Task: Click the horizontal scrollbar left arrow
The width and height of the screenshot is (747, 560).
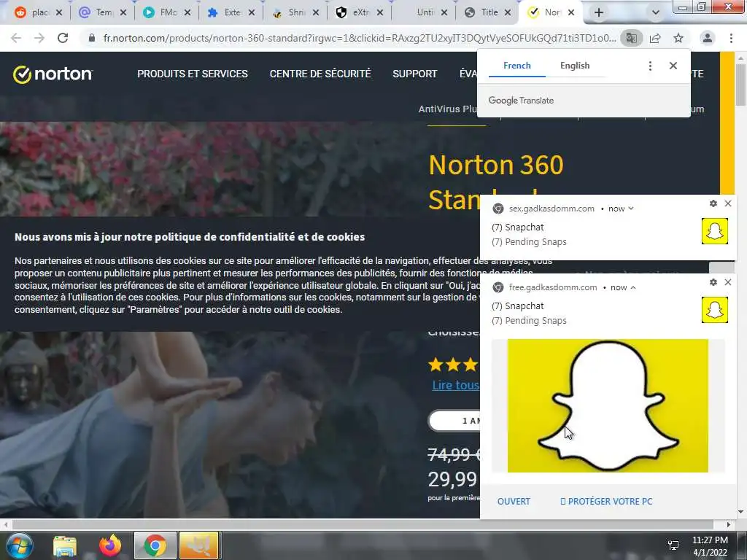Action: pyautogui.click(x=5, y=524)
